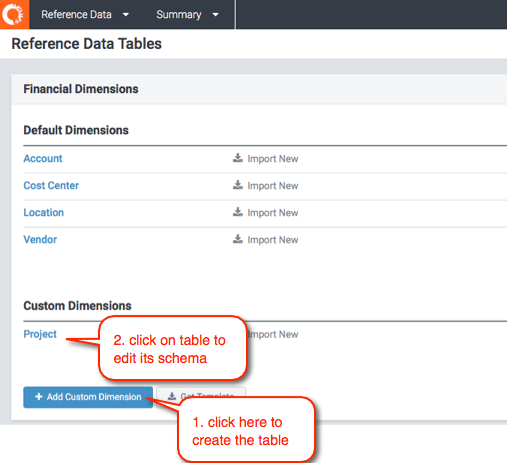This screenshot has height=463, width=507.
Task: Open the Vendor dimension table
Action: tap(40, 239)
